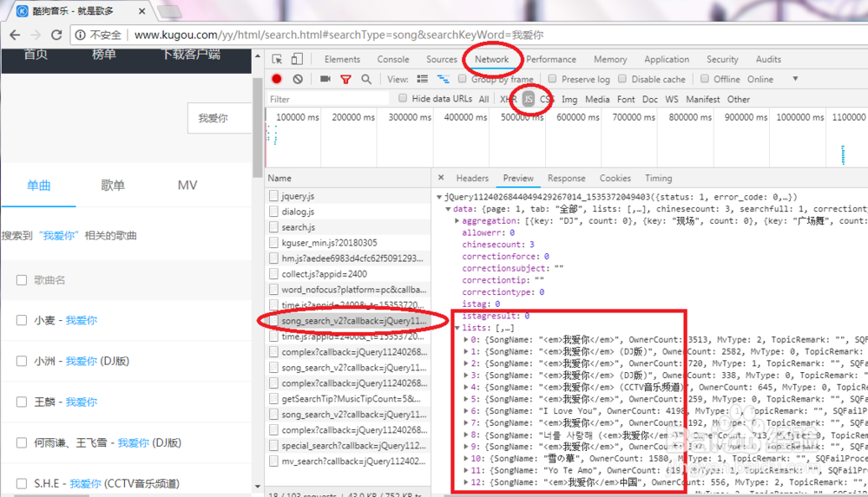
Task: Expand lists item 6 I Love You
Action: [x=466, y=410]
